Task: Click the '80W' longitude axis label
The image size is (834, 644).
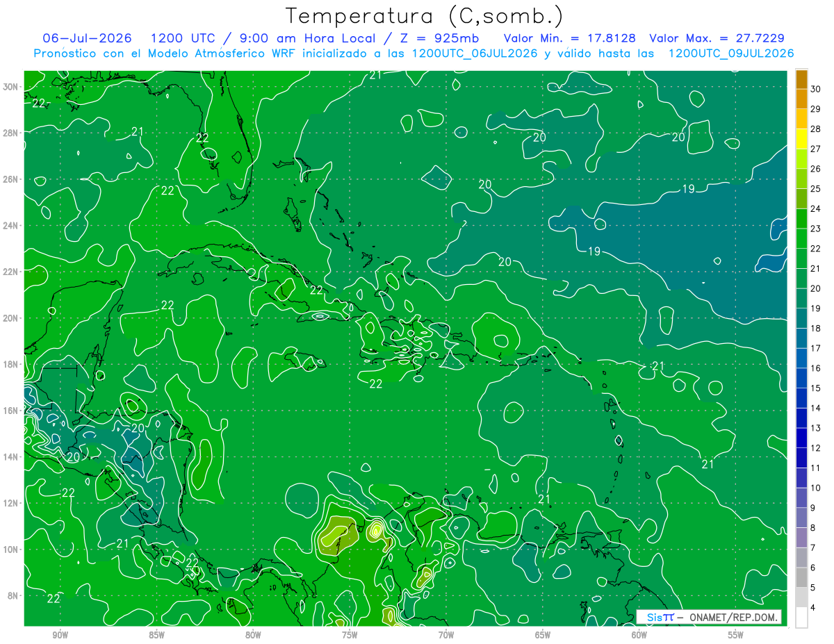Action: 253,635
